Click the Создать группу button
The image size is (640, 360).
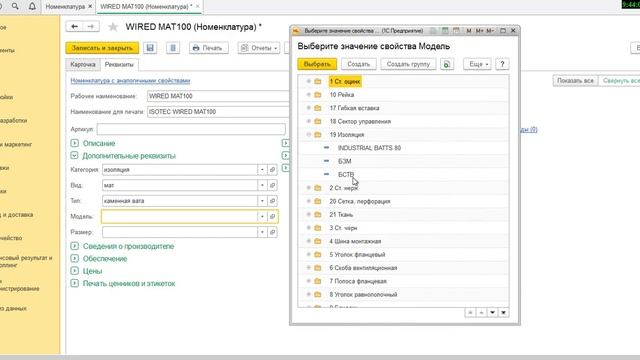408,64
